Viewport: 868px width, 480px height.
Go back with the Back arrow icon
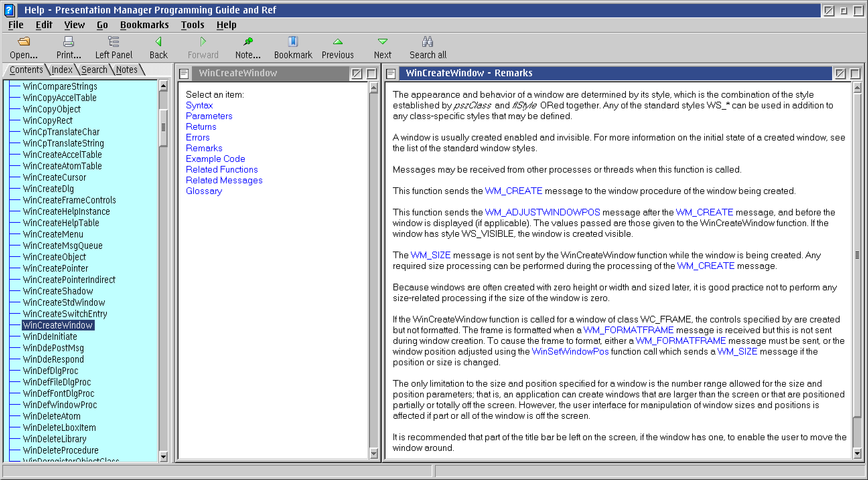click(158, 42)
